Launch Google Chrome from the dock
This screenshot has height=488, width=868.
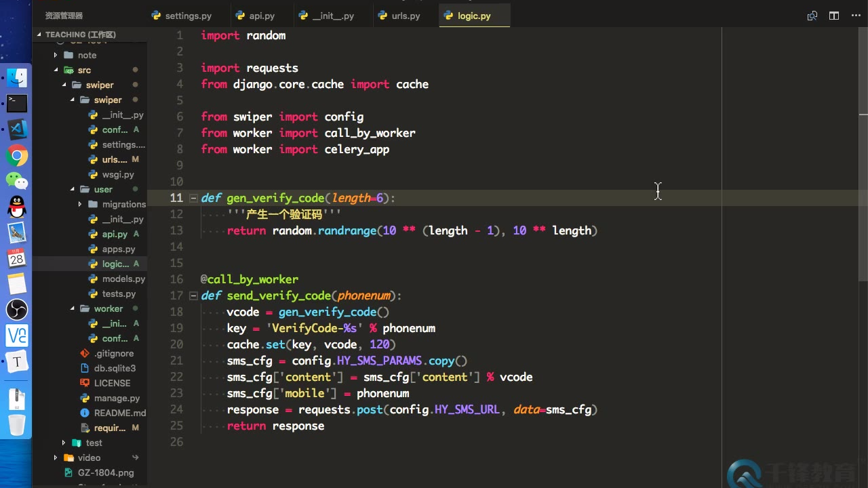(x=17, y=155)
